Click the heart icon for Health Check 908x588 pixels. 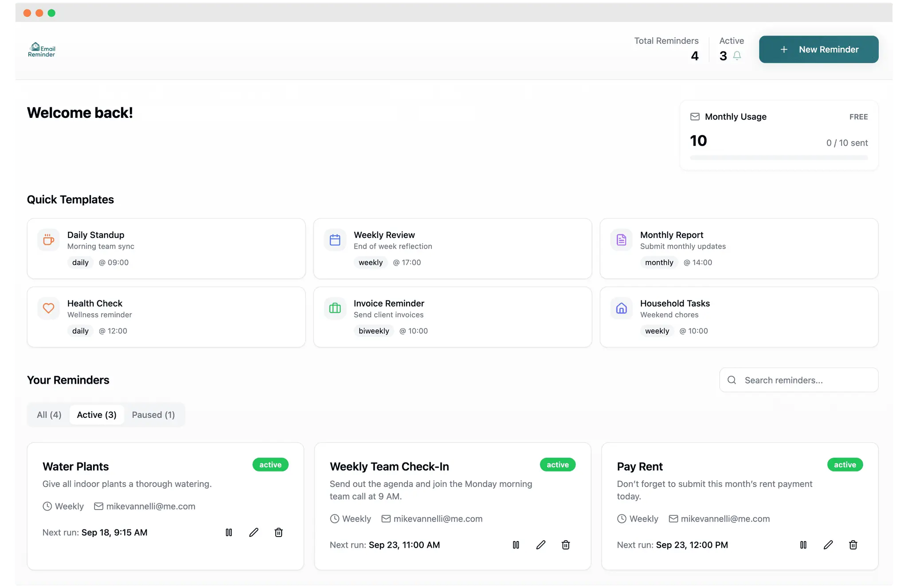(48, 308)
